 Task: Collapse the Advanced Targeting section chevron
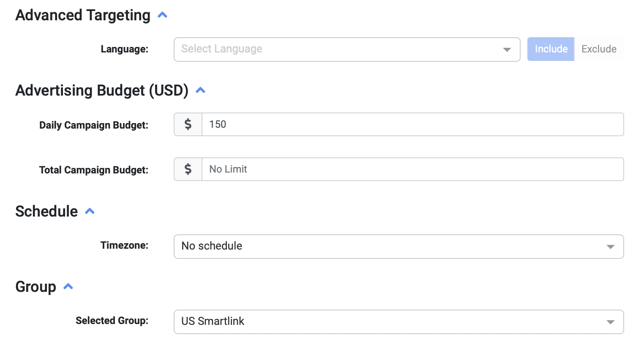click(162, 15)
